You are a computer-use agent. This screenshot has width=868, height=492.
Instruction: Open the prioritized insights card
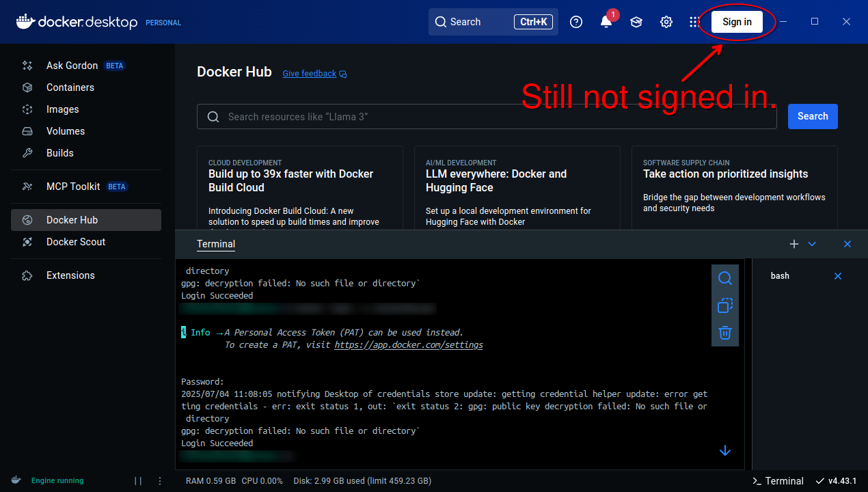pos(735,187)
